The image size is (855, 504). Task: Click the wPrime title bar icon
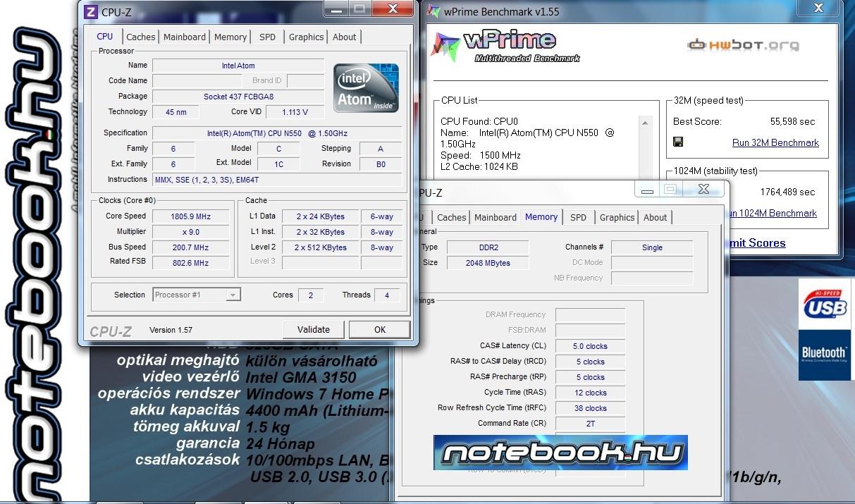[433, 12]
